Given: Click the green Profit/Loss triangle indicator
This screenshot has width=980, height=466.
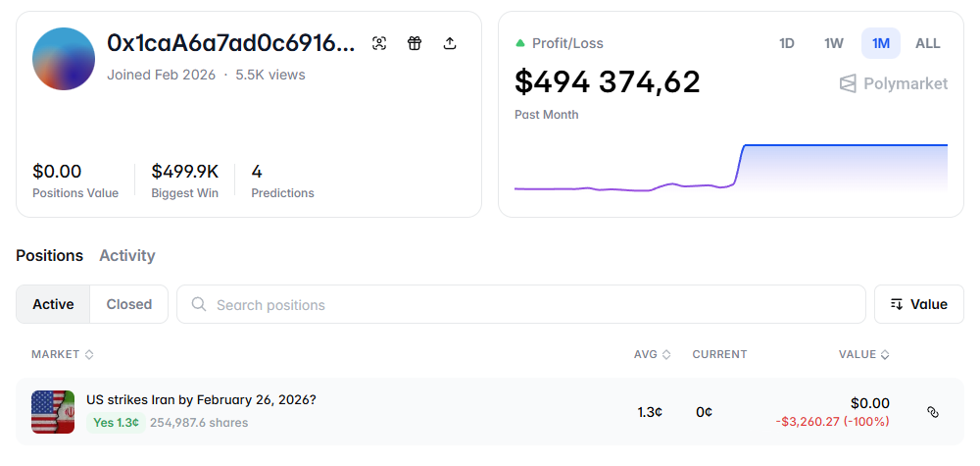Looking at the screenshot, I should click(x=520, y=43).
